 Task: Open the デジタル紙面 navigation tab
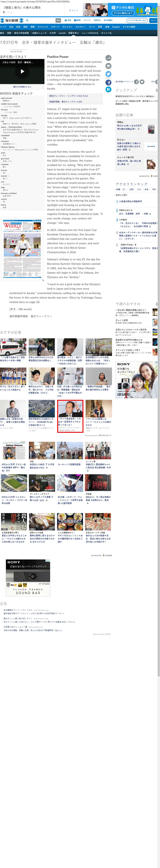[129, 27]
